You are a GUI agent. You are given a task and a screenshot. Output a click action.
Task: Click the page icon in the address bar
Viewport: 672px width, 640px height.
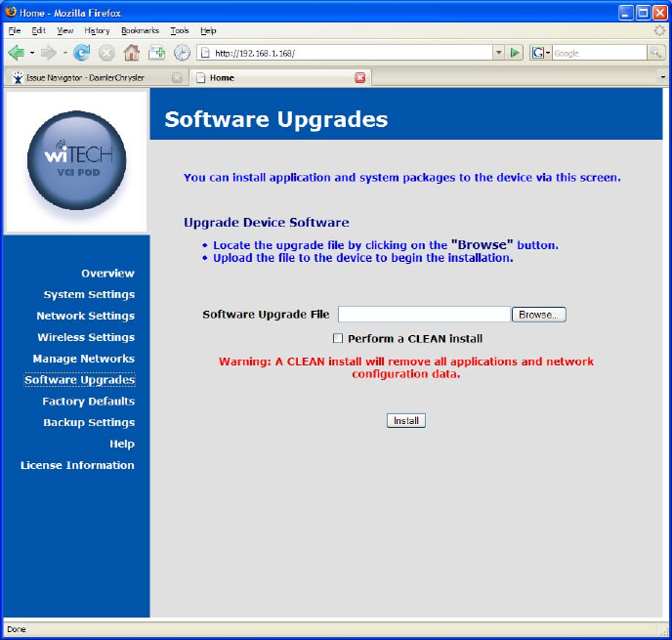(205, 53)
